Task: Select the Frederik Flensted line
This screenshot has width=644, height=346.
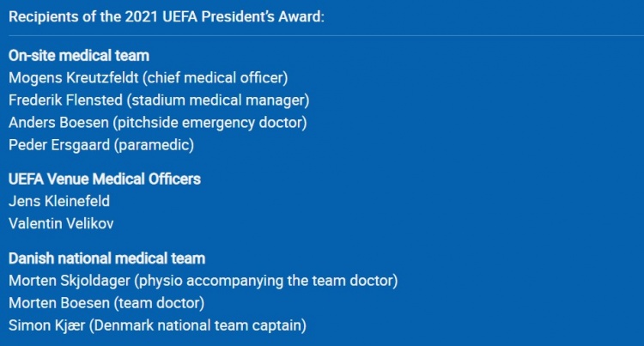Action: [x=159, y=100]
